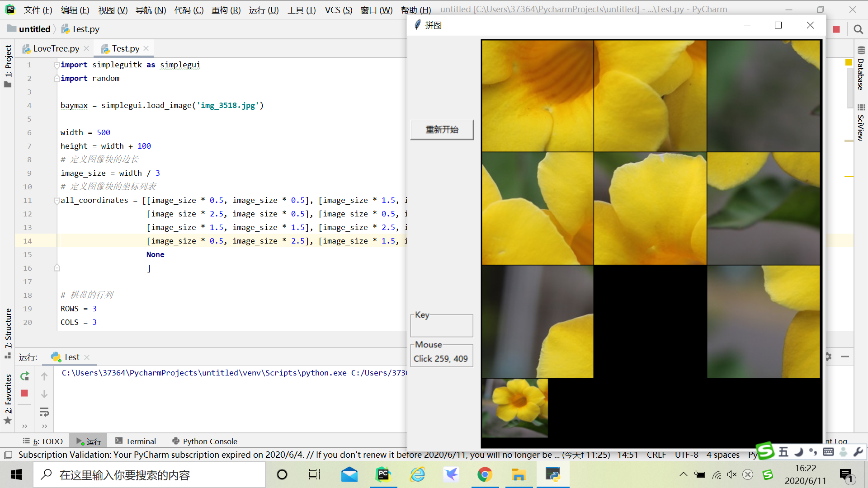The width and height of the screenshot is (868, 488).
Task: Open the VCS menu
Action: (338, 10)
